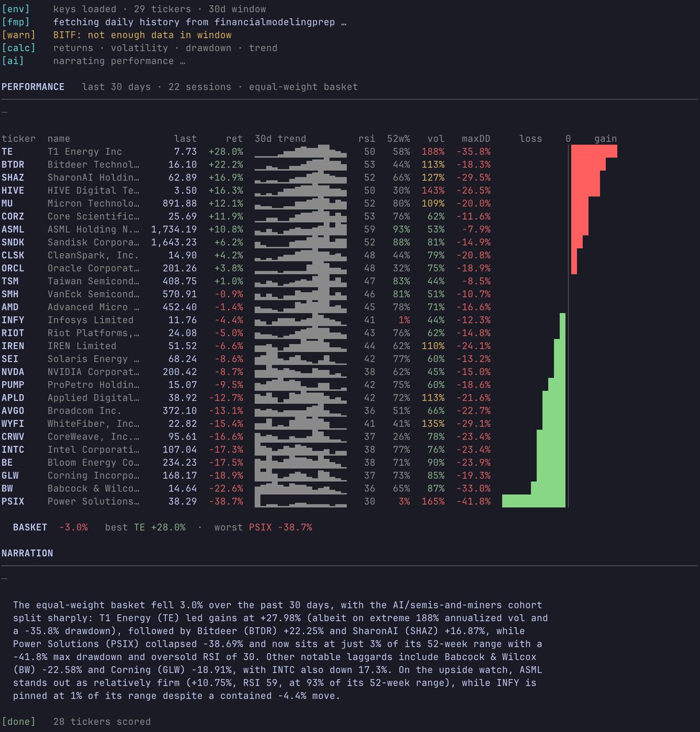Click the -7.9% maxDD for ASML
This screenshot has height=732, width=700.
476,229
